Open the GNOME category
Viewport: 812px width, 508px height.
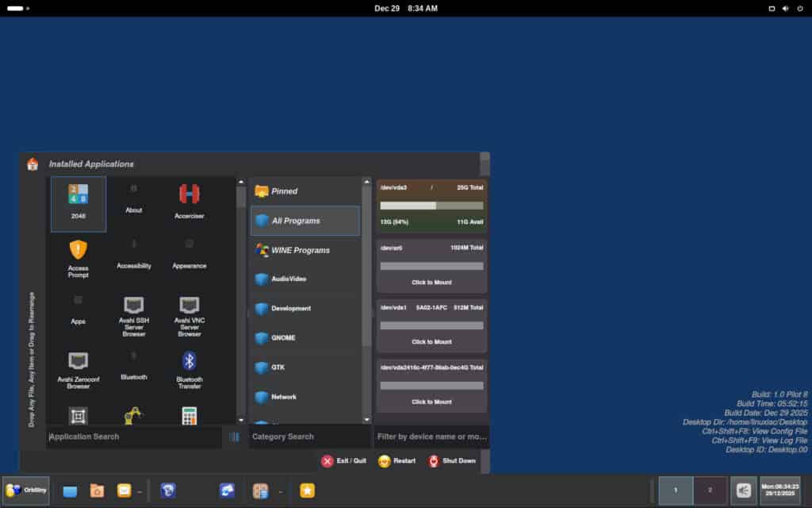point(304,337)
